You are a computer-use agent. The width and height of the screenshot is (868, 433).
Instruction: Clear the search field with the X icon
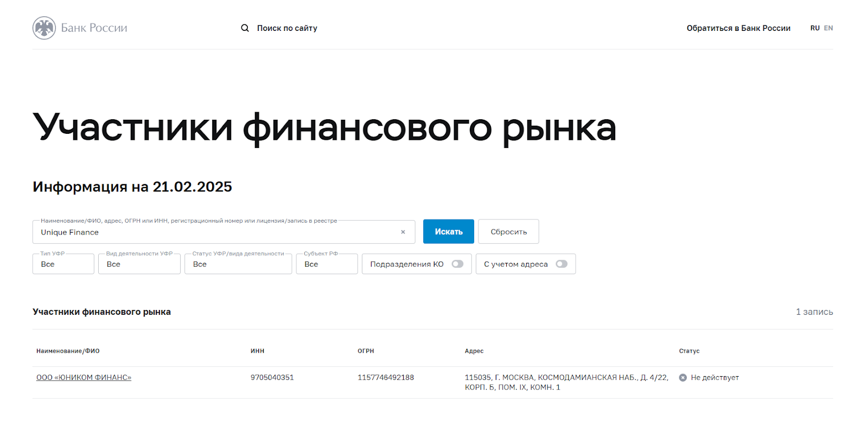[403, 232]
